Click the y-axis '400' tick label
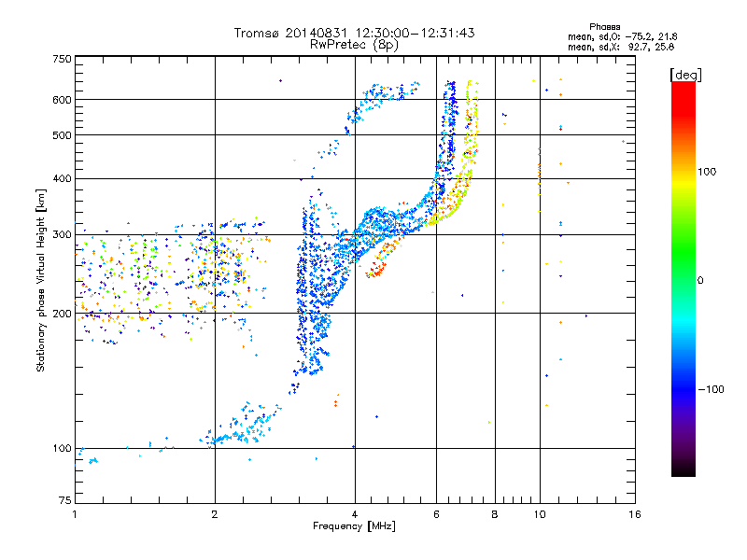Viewport: 747px width, 560px height. click(x=62, y=179)
